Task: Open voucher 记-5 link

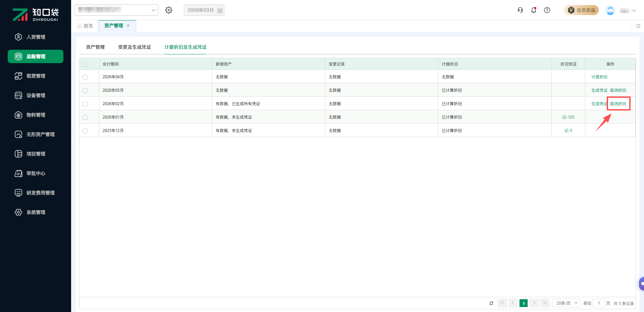Action: pyautogui.click(x=568, y=131)
